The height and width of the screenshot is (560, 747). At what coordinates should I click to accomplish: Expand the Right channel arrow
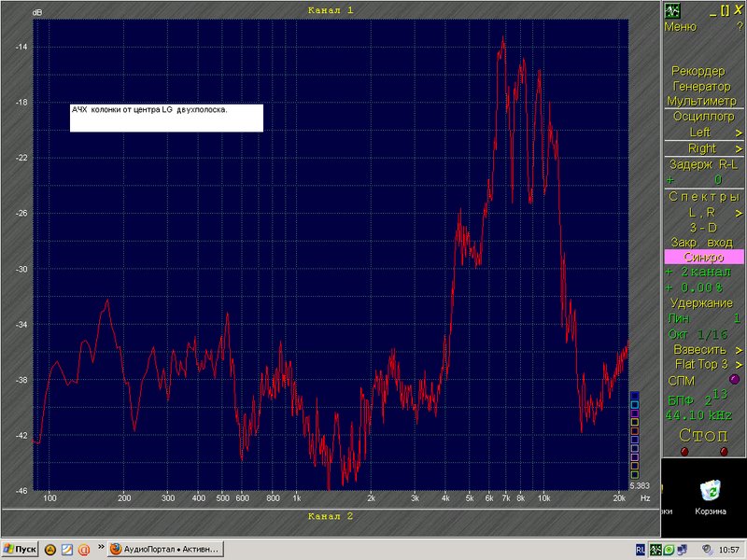click(739, 149)
